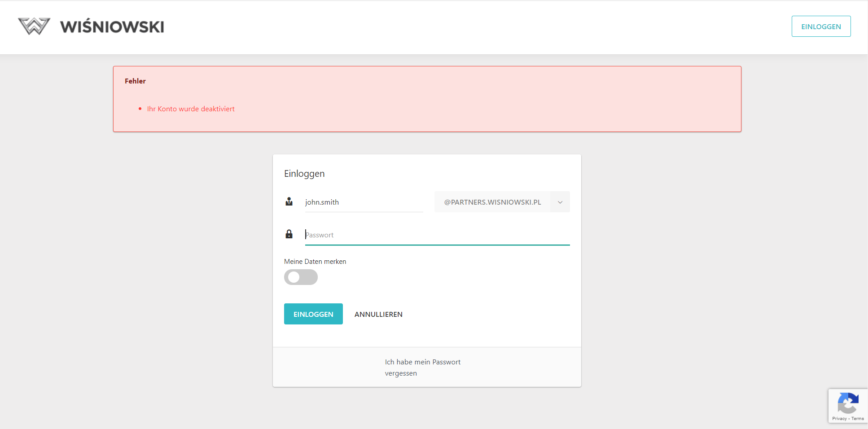Click the padlock icon beside password
Viewport: 868px width, 429px height.
(289, 234)
